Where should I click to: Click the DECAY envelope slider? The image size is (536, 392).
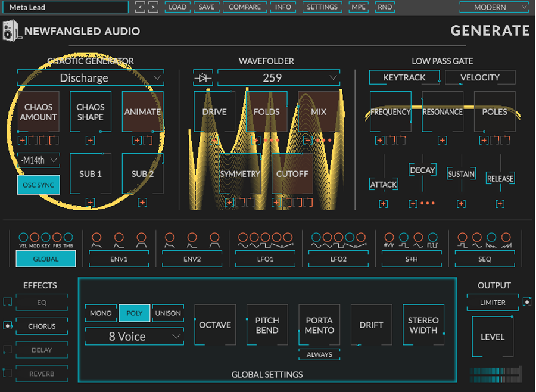(422, 170)
